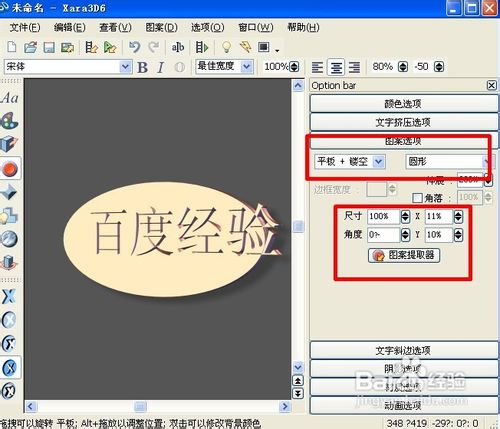Image resolution: width=500 pixels, height=429 pixels.
Task: Click the canvas horizontal scroll right arrow
Action: 285,406
